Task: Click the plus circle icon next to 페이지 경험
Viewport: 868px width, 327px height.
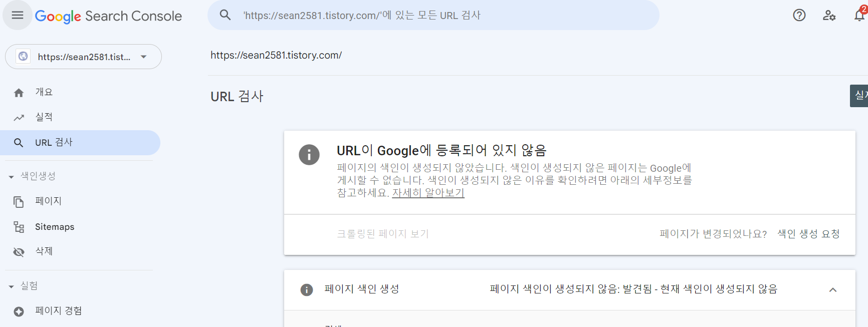Action: (x=19, y=311)
